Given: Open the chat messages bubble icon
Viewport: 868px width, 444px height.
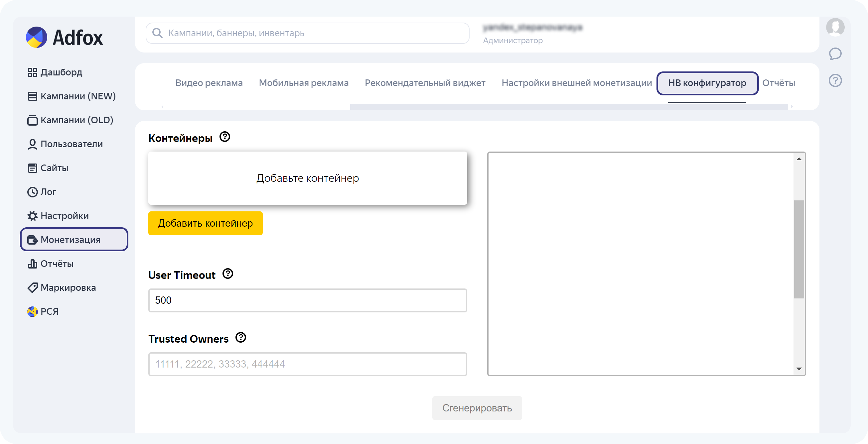Looking at the screenshot, I should (x=835, y=54).
